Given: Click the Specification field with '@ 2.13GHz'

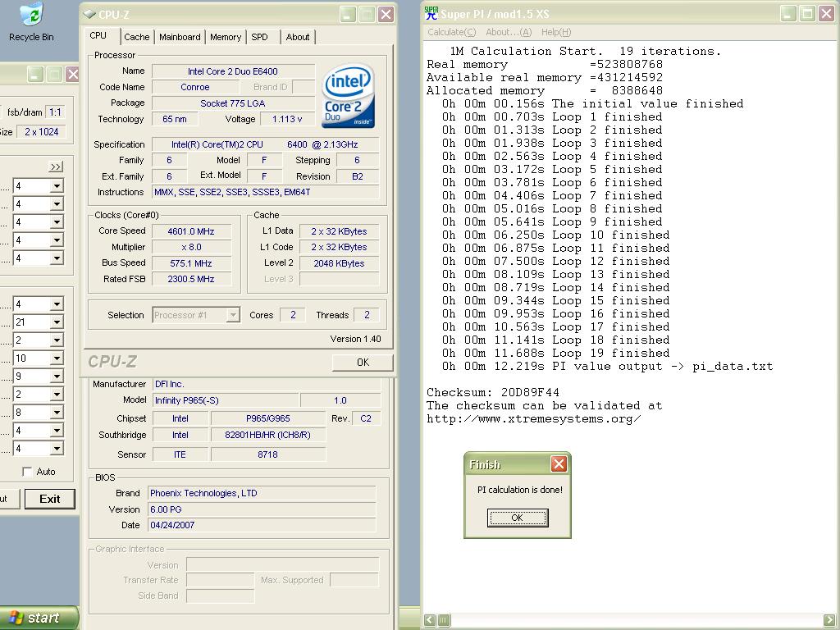Looking at the screenshot, I should pyautogui.click(x=265, y=144).
